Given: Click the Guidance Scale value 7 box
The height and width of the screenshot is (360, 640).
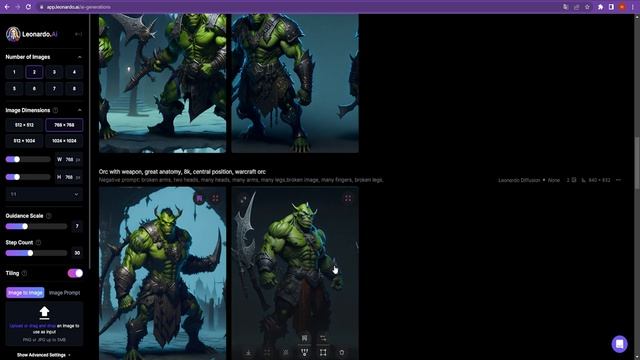Looking at the screenshot, I should pyautogui.click(x=77, y=226).
